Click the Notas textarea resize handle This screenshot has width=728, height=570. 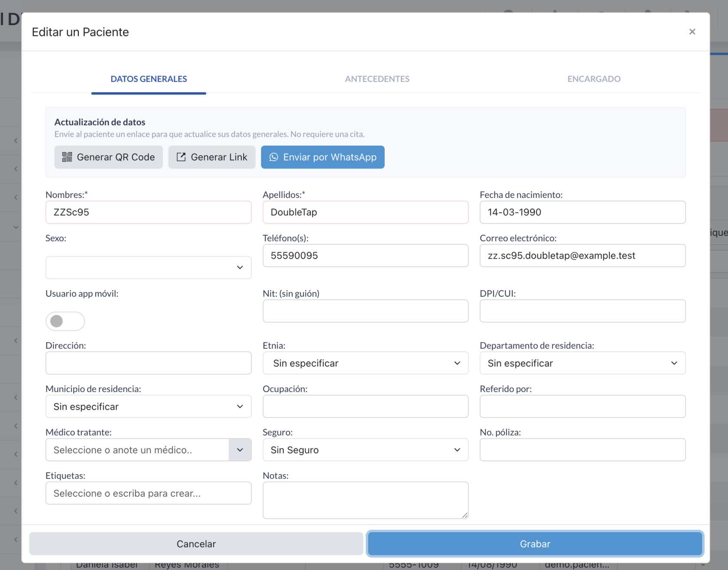pos(465,515)
